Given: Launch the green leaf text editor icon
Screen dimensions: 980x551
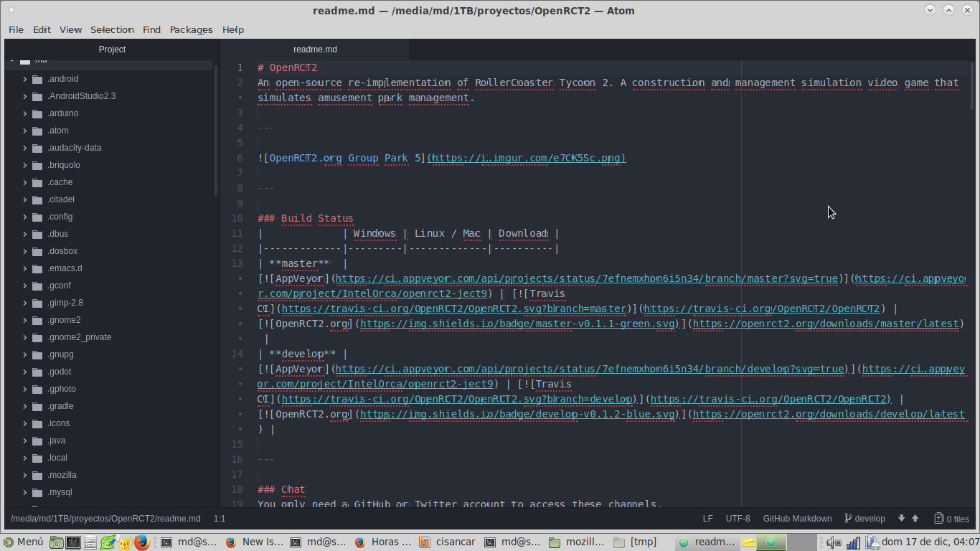Looking at the screenshot, I should 108,542.
